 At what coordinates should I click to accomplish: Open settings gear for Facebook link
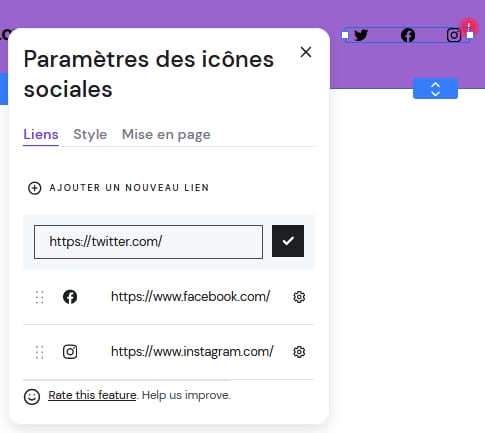[299, 297]
